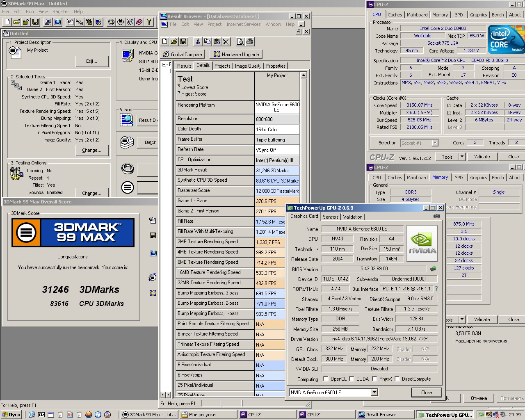525x420 pixels.
Task: Toggle the PhysX checkbox in GPU-Z
Action: 374,379
